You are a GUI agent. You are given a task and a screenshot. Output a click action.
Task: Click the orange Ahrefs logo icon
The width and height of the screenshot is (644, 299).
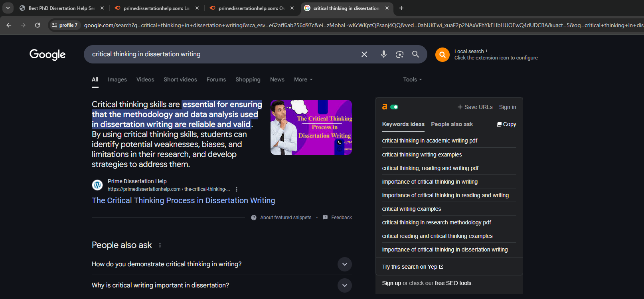[385, 107]
